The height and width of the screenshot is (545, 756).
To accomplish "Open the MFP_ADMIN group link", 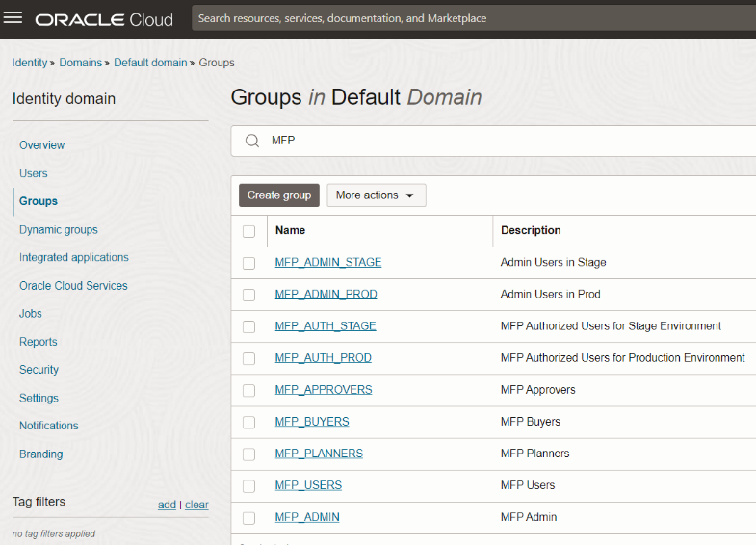I will (307, 517).
